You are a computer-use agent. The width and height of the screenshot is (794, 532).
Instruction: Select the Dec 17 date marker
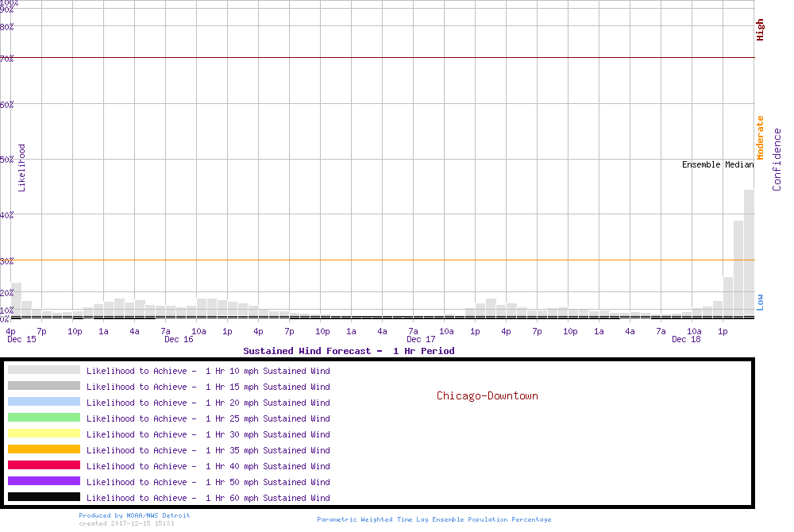(x=421, y=340)
